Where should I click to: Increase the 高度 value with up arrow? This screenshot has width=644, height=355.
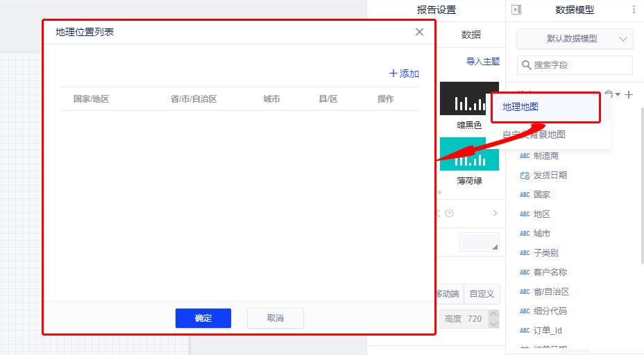tap(493, 315)
